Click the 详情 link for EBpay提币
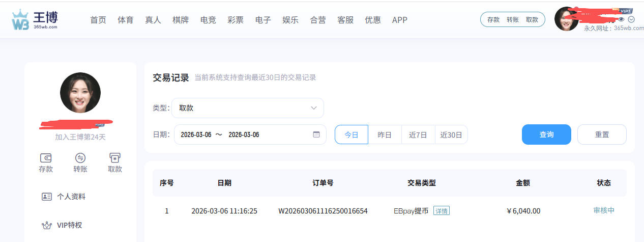 (441, 211)
